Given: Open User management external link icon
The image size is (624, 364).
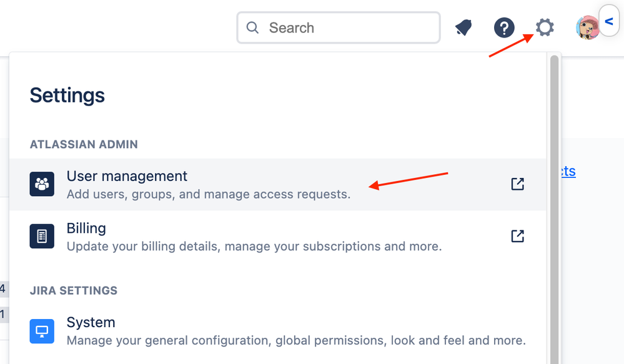Looking at the screenshot, I should pyautogui.click(x=517, y=184).
